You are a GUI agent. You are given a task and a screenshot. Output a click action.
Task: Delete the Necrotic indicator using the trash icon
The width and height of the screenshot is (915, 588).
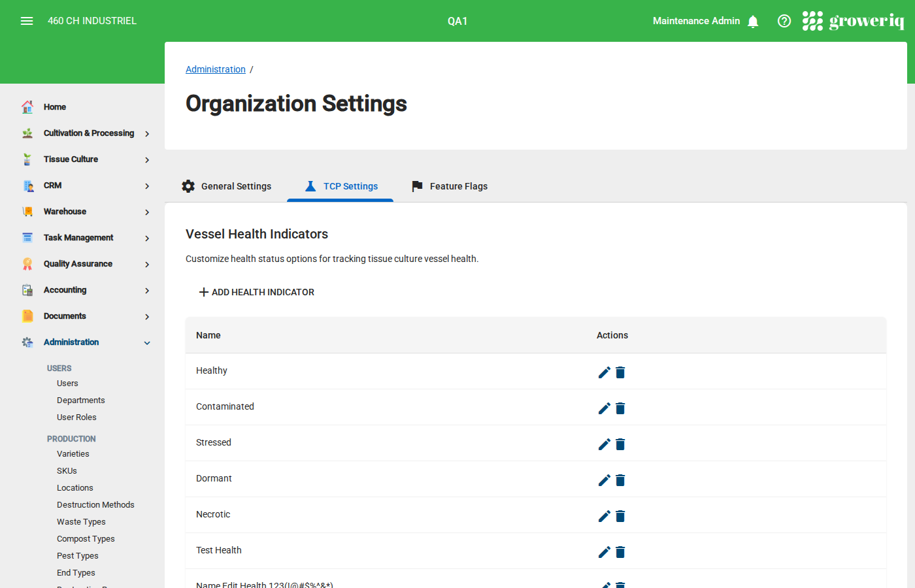pyautogui.click(x=620, y=515)
